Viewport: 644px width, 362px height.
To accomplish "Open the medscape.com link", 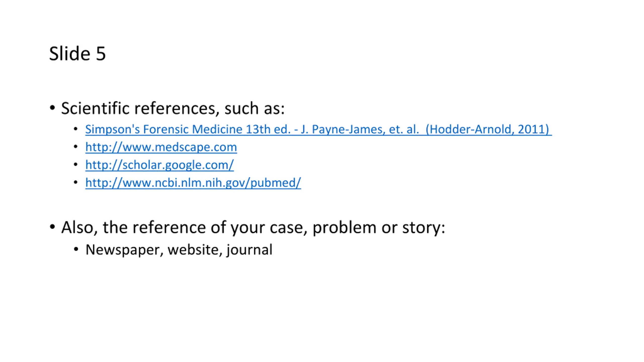I will pyautogui.click(x=161, y=147).
